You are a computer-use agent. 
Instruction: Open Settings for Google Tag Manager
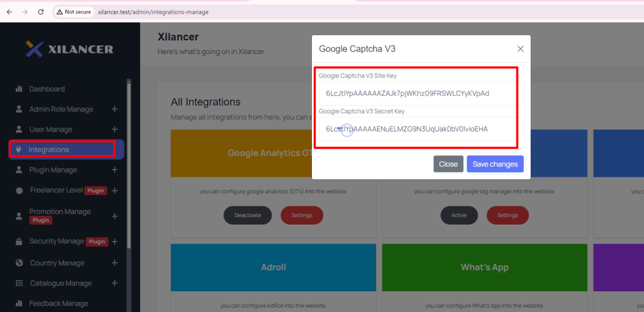click(508, 215)
